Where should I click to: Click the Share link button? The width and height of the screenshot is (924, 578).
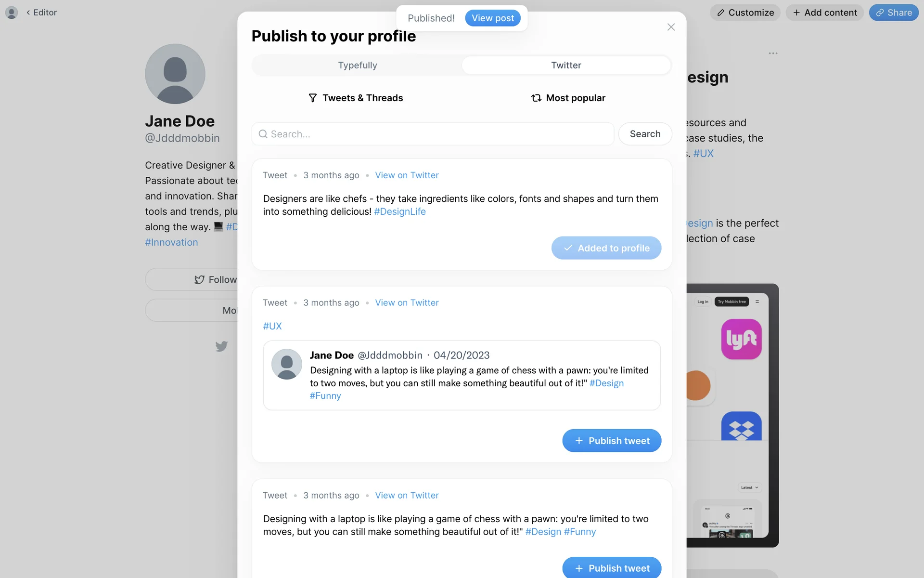pos(894,13)
